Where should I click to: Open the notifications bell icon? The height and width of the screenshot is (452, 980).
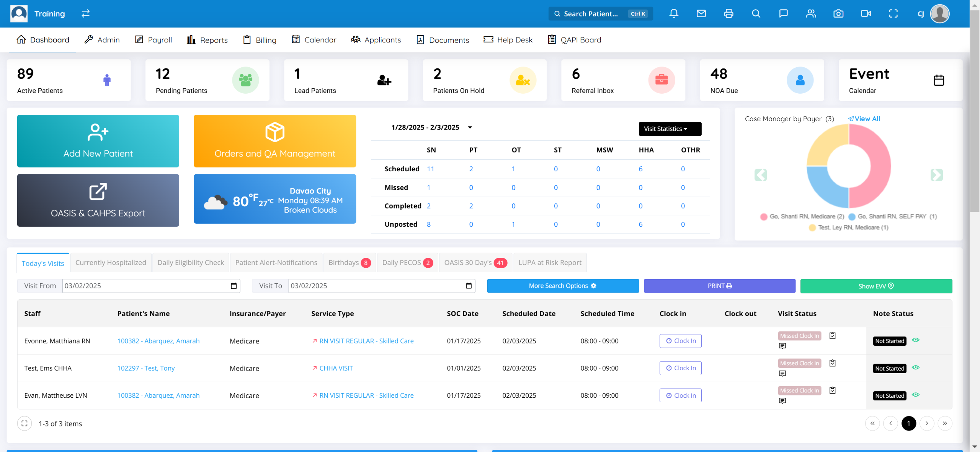pyautogui.click(x=674, y=14)
